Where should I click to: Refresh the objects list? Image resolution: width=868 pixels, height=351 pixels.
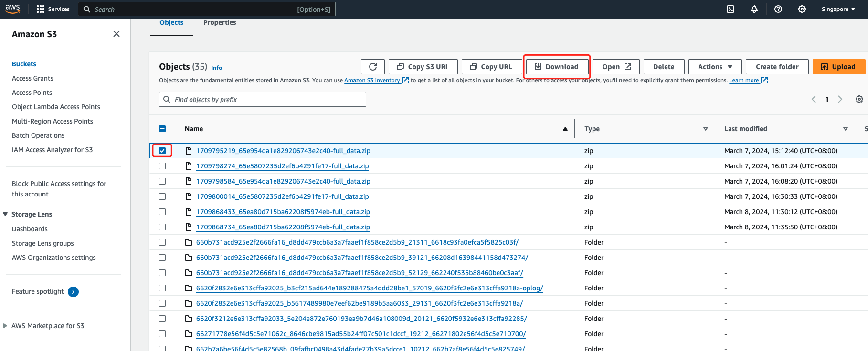coord(373,67)
